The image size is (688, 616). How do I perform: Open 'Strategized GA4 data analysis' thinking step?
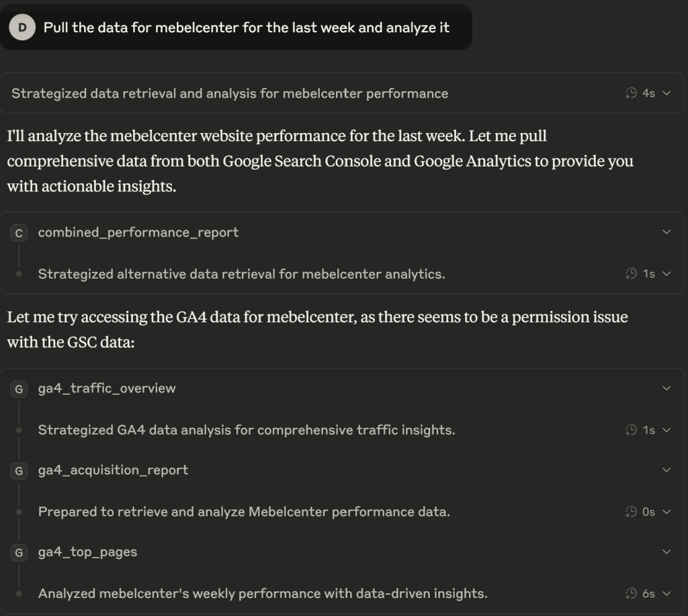tap(247, 430)
